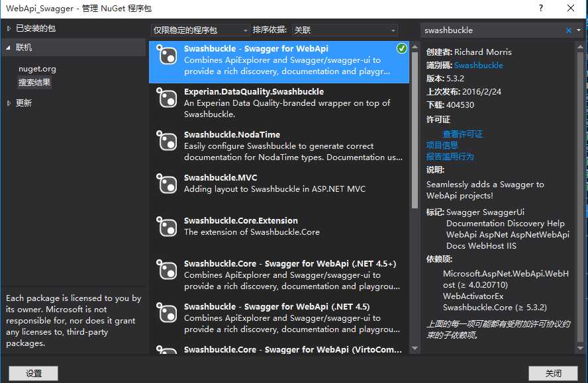Viewport: 588px width, 383px height.
Task: Open the help question mark in title bar
Action: (541, 8)
